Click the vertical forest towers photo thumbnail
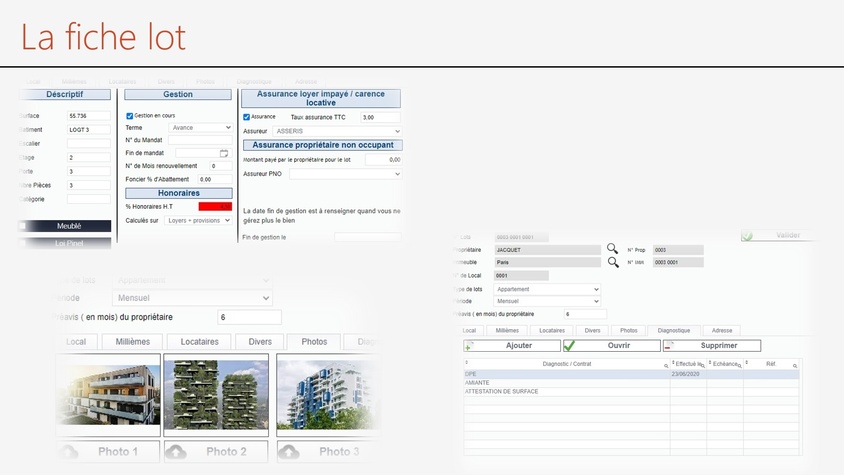 tap(216, 395)
